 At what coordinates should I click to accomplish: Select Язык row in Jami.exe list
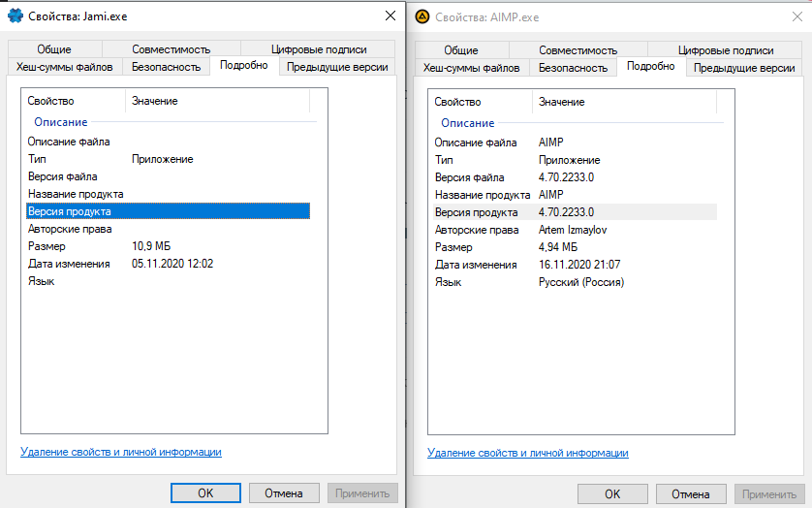pyautogui.click(x=168, y=281)
